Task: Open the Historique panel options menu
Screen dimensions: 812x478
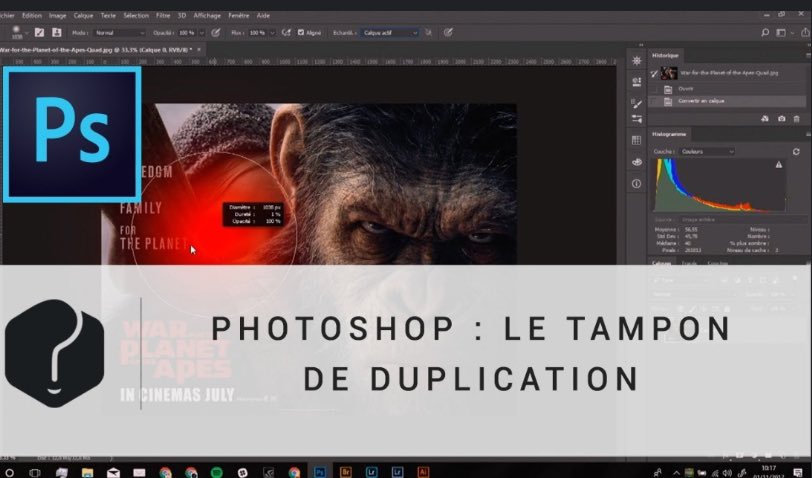Action: point(808,55)
